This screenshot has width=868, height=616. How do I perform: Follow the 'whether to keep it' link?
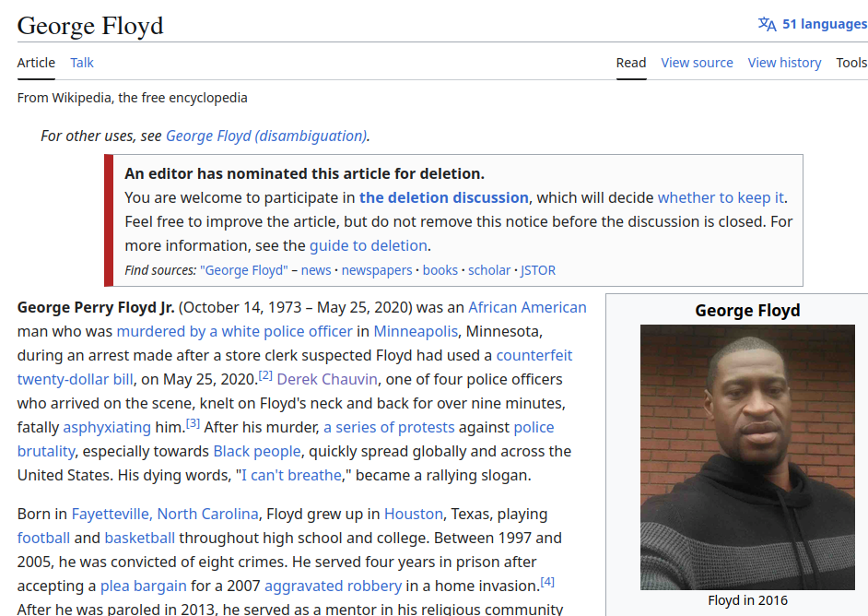[721, 197]
